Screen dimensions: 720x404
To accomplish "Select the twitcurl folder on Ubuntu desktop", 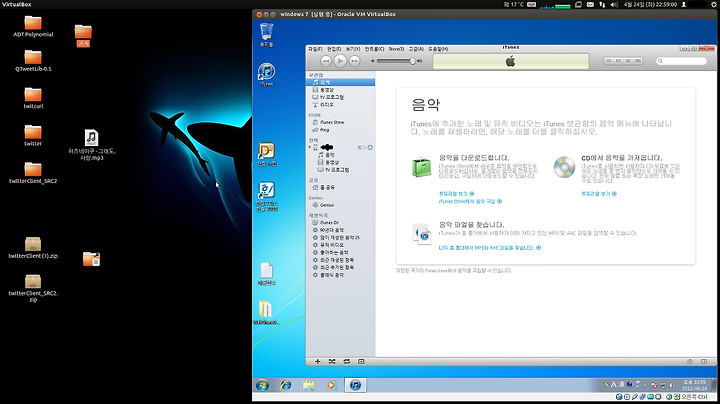I will (x=33, y=98).
